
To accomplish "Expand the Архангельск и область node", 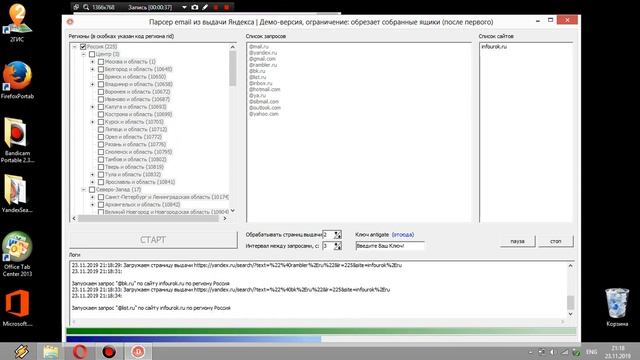I will tap(93, 204).
